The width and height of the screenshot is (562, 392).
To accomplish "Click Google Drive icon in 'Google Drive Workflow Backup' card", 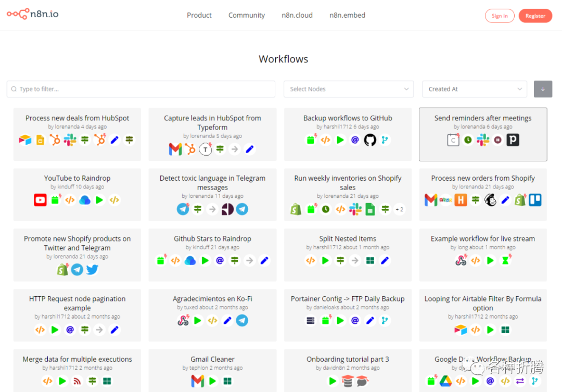I will tap(445, 381).
